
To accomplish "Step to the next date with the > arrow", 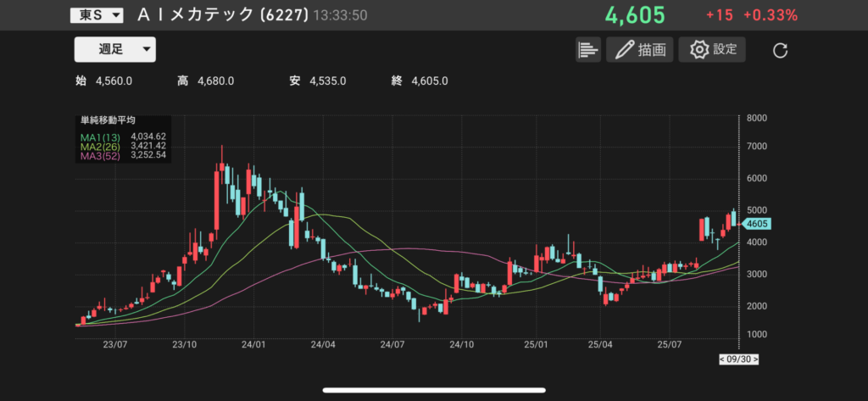I will pos(756,359).
